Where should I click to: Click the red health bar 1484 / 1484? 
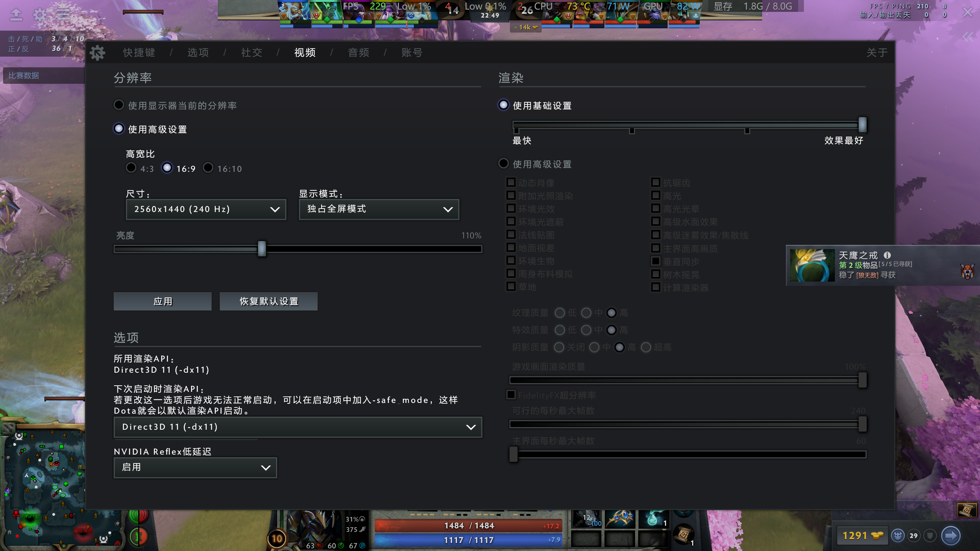(x=469, y=526)
